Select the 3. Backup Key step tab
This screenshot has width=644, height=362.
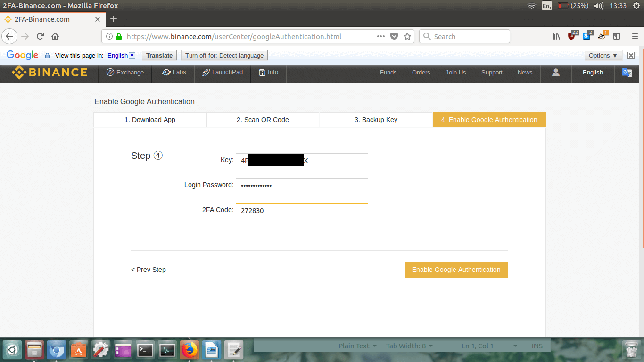(376, 120)
